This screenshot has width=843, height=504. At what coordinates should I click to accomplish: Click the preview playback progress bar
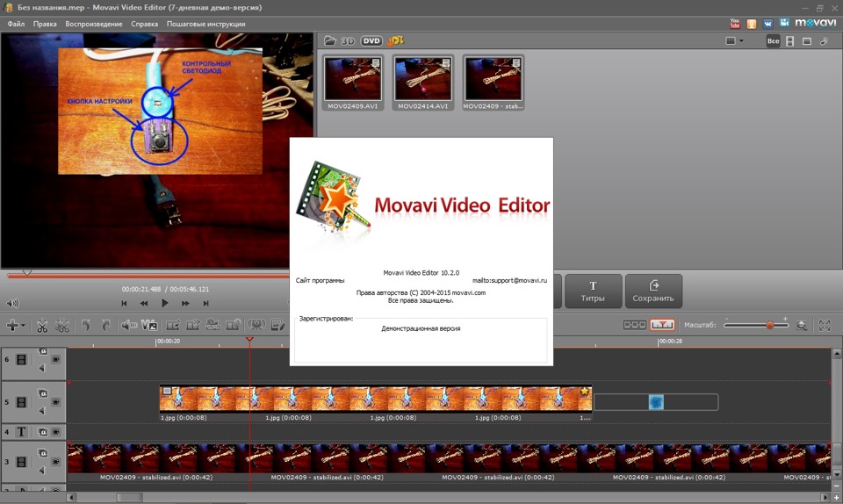pos(148,277)
